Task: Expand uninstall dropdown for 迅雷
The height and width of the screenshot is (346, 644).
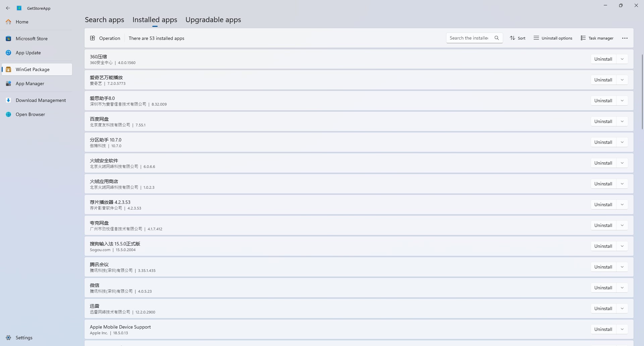Action: coord(622,308)
